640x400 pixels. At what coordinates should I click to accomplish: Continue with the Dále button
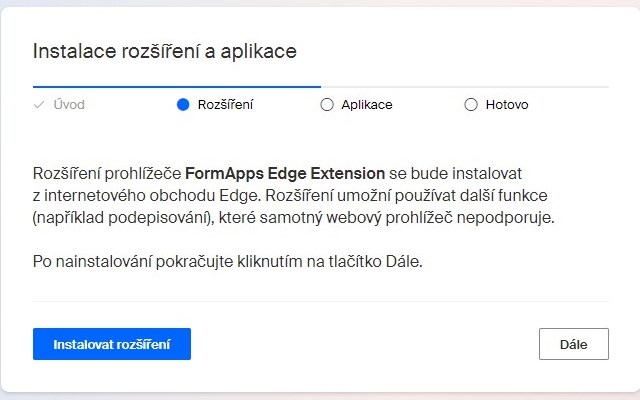click(573, 343)
